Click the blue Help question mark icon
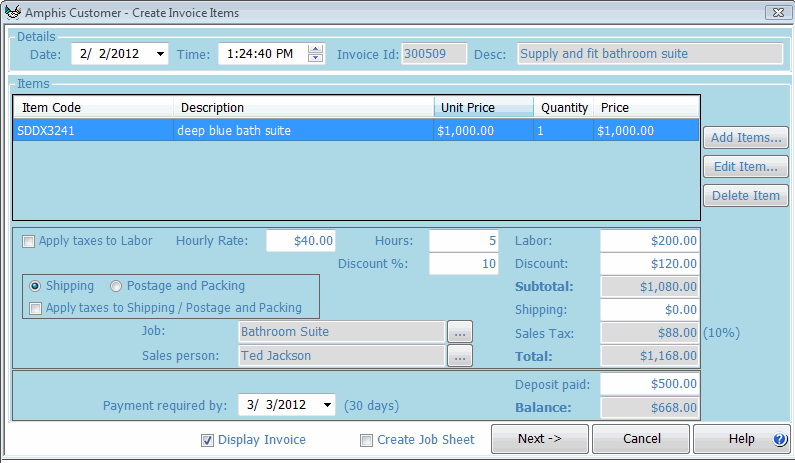 [780, 439]
